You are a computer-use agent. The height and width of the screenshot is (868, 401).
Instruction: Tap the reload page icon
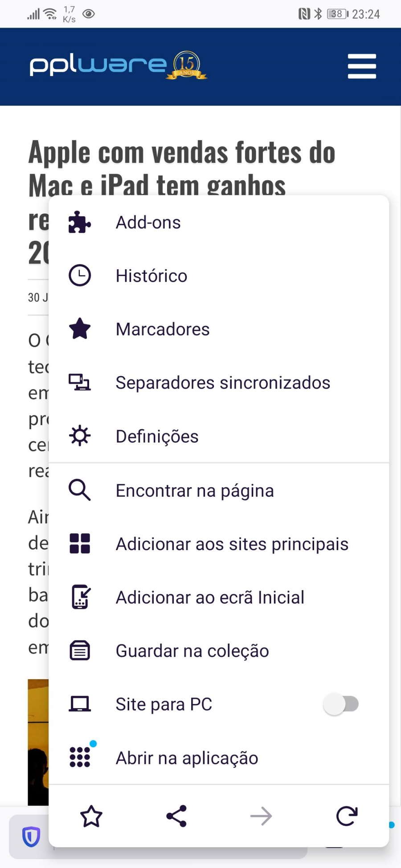(x=347, y=816)
